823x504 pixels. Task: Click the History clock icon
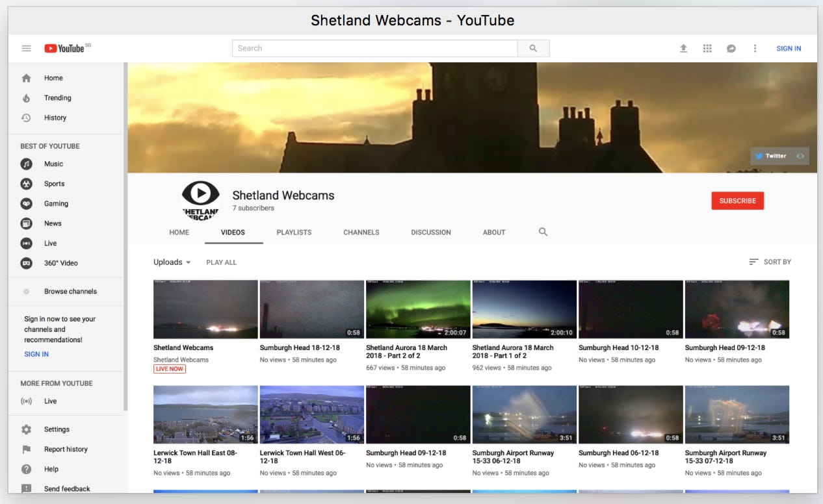click(27, 118)
